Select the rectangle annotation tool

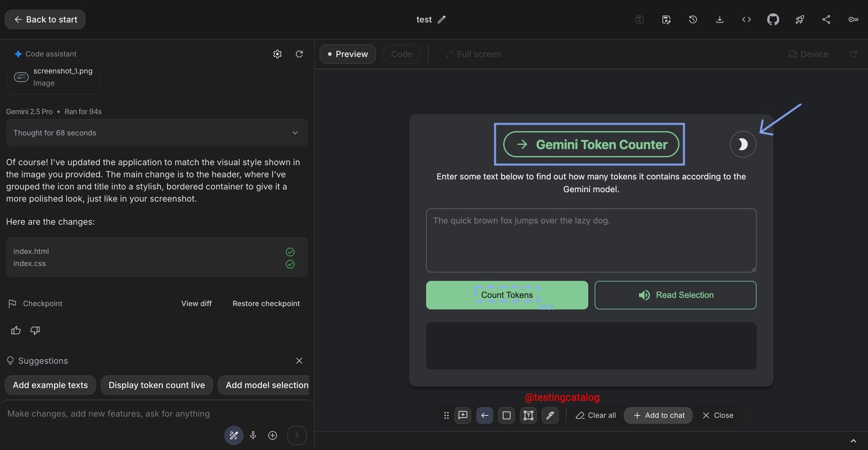tap(506, 415)
